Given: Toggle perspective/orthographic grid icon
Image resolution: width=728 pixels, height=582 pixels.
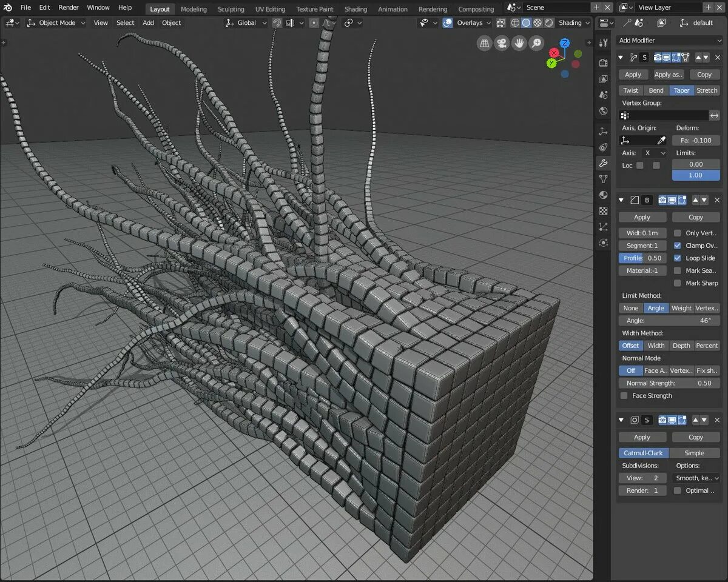Looking at the screenshot, I should pos(484,43).
